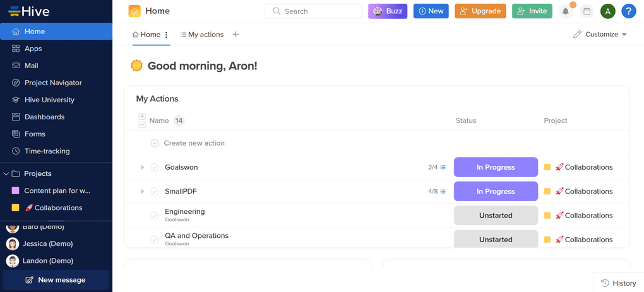
Task: Click the orange Upgrade button
Action: [480, 11]
